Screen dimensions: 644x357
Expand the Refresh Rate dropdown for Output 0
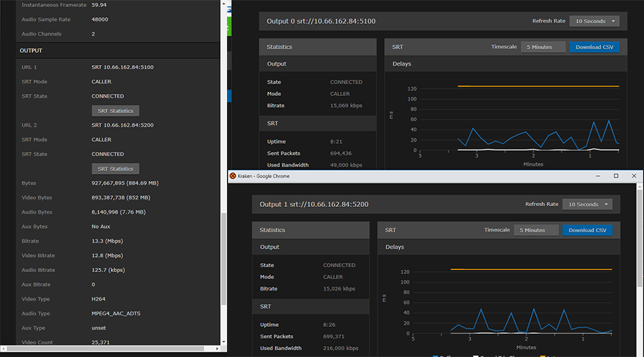(x=595, y=21)
